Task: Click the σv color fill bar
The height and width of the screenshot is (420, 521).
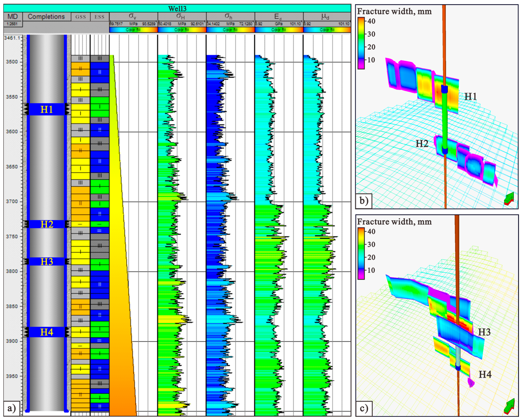Action: [x=133, y=30]
